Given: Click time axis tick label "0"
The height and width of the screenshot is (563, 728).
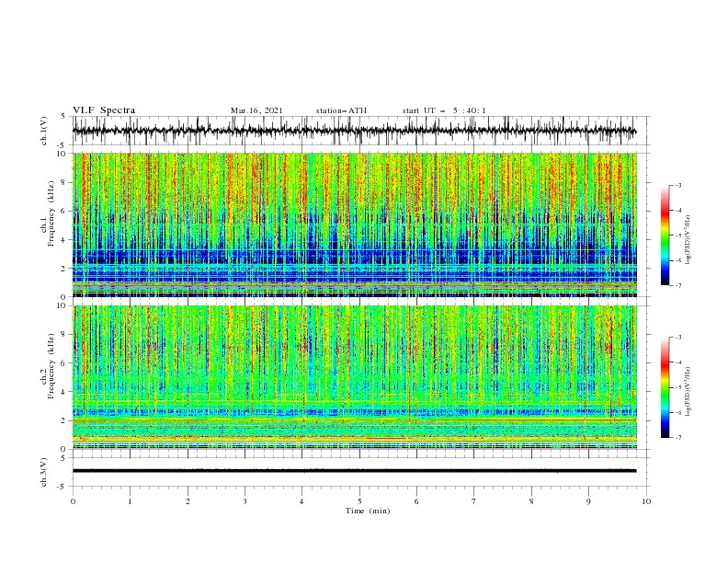Looking at the screenshot, I should click(73, 501).
